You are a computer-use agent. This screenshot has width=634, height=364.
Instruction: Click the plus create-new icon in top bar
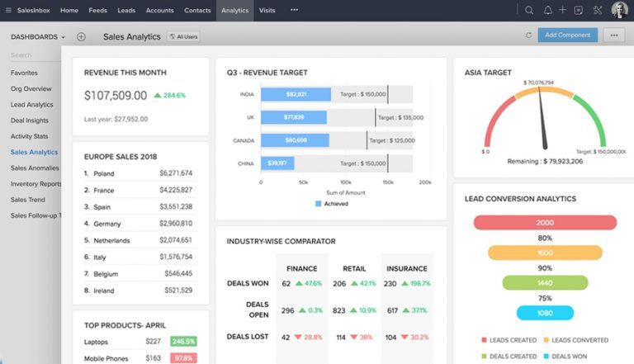tap(562, 11)
